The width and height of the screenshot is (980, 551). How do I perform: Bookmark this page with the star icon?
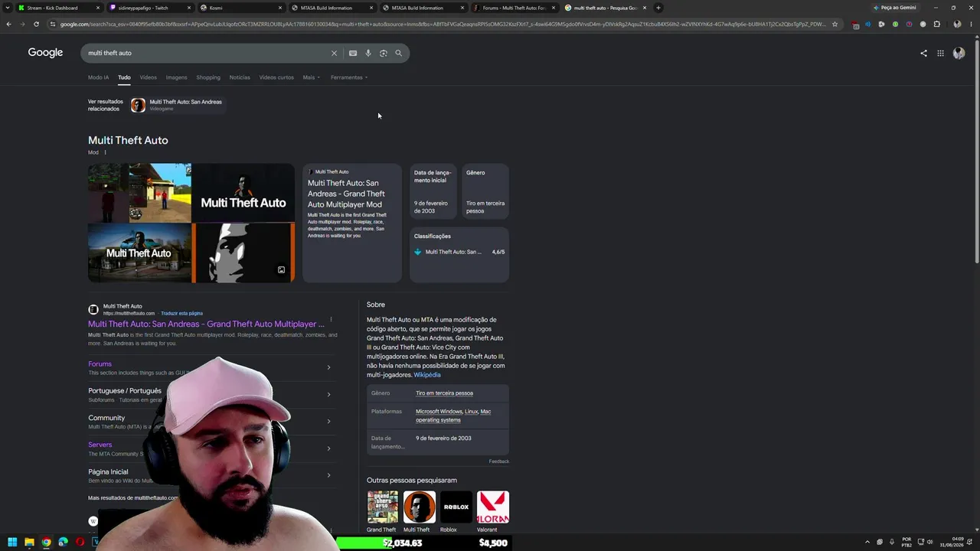pyautogui.click(x=835, y=24)
